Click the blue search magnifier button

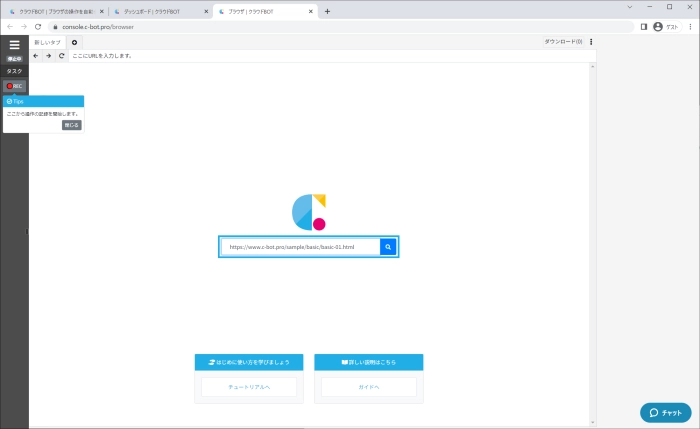tap(388, 247)
